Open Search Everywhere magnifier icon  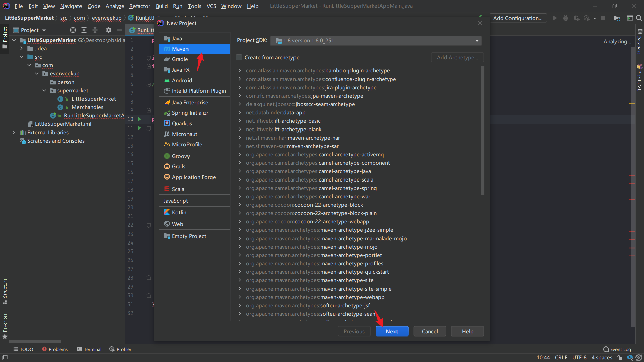pyautogui.click(x=639, y=18)
